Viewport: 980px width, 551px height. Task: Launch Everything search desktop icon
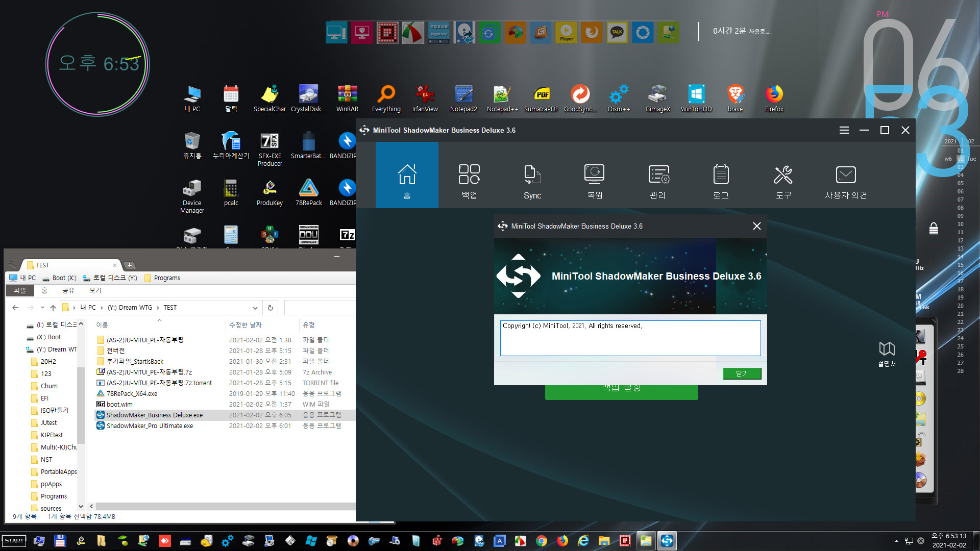386,98
